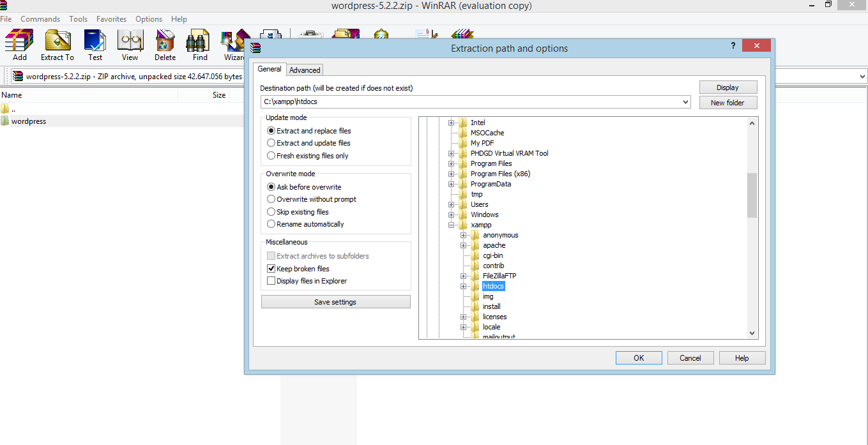Click the install folder icon

475,306
